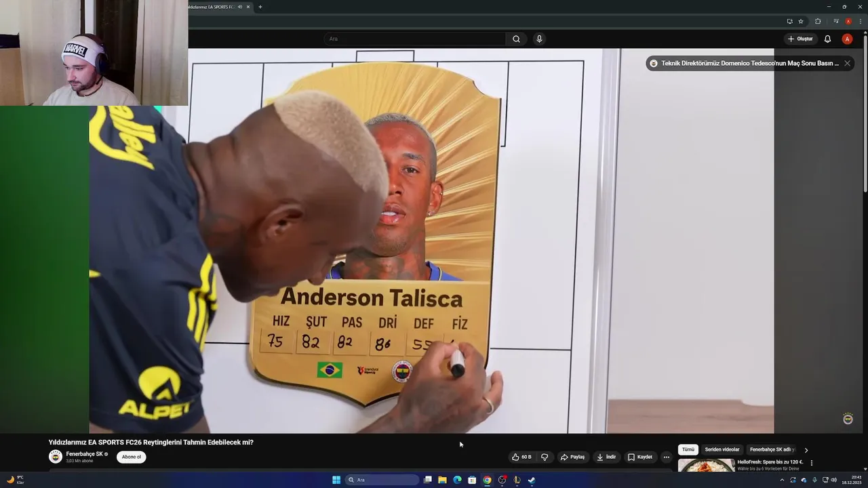Image resolution: width=868 pixels, height=488 pixels.
Task: Open Chrome profile avatar
Action: click(848, 21)
